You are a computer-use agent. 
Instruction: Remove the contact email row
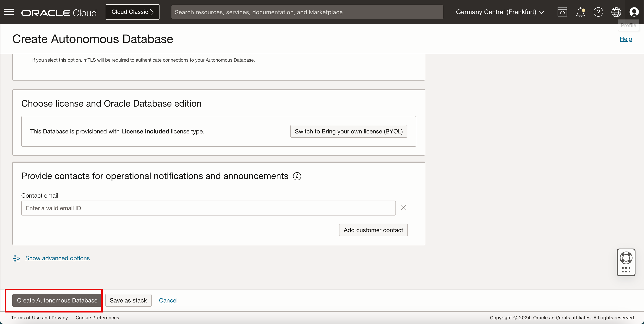pos(403,207)
